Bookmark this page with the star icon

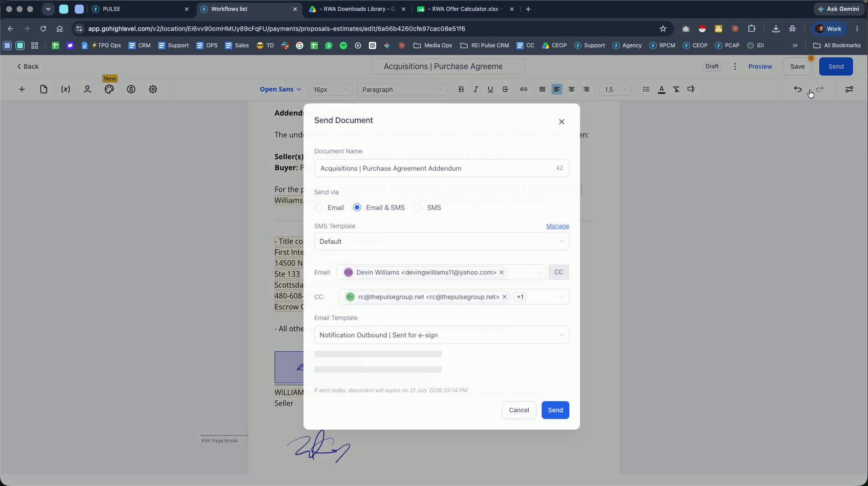[x=663, y=29]
